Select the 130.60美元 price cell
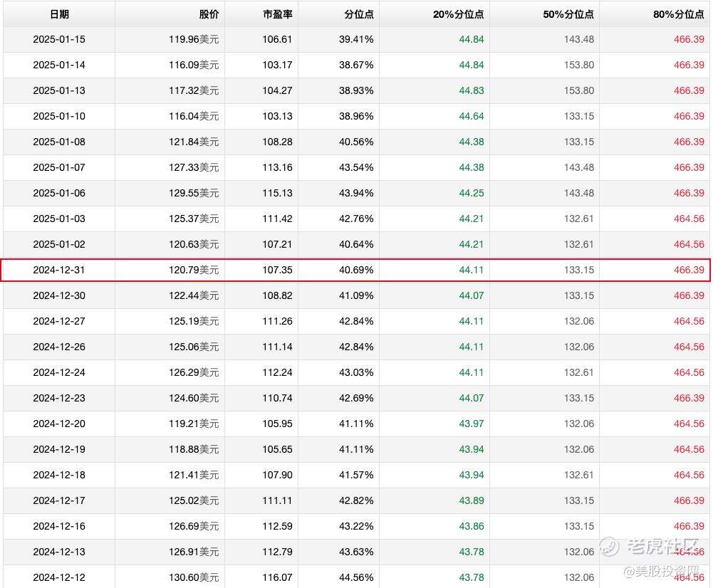 click(x=194, y=577)
